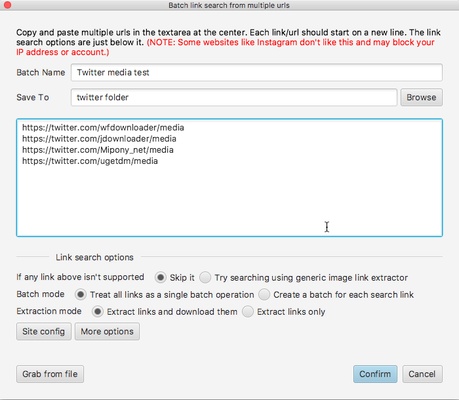Screen dimensions: 459x400
Task: Click the "Extraction mode" label
Action: [49, 311]
